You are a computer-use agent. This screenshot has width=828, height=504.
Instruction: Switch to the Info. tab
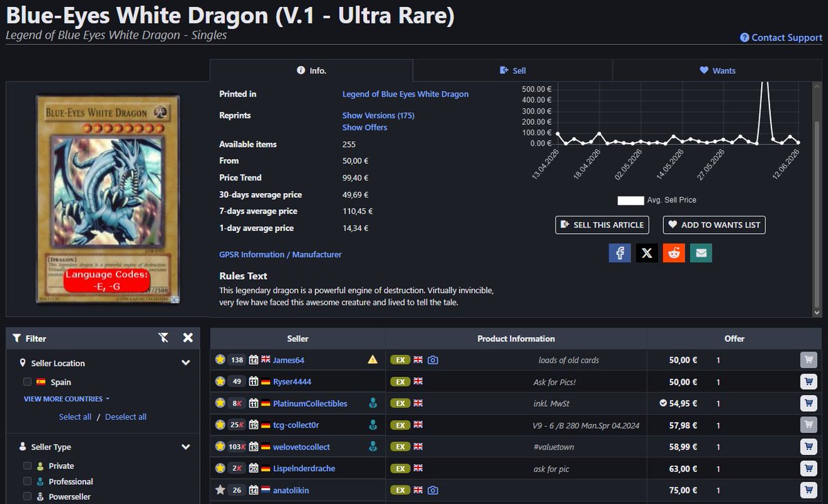click(x=311, y=70)
